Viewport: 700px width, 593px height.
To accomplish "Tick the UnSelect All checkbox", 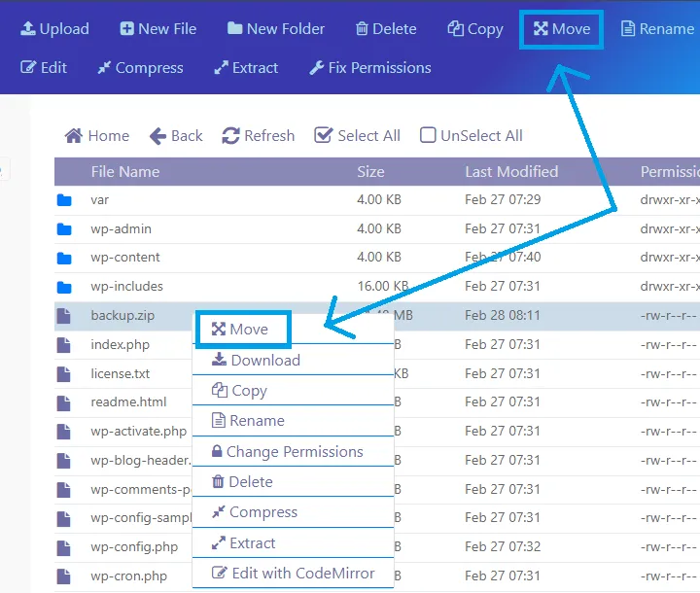I will [428, 136].
